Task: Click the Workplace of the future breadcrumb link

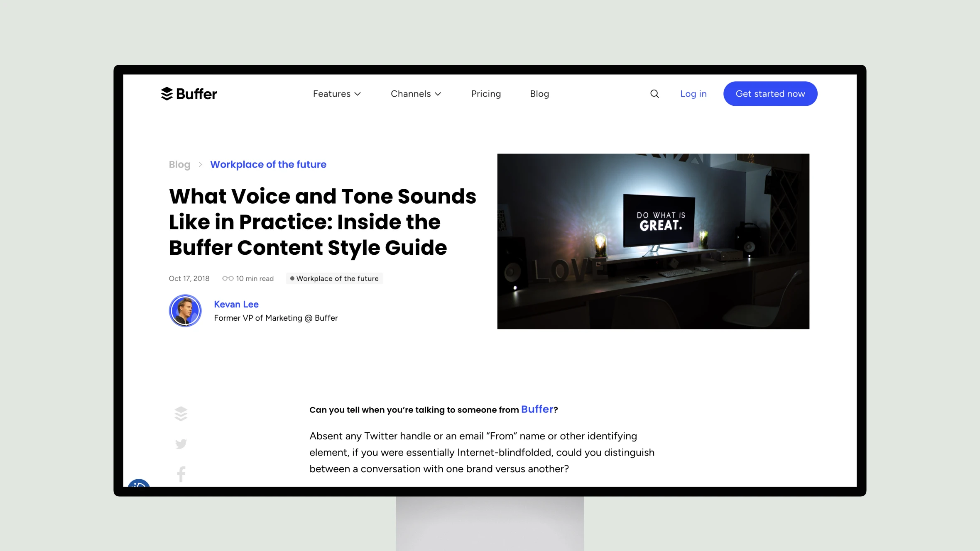Action: tap(269, 164)
